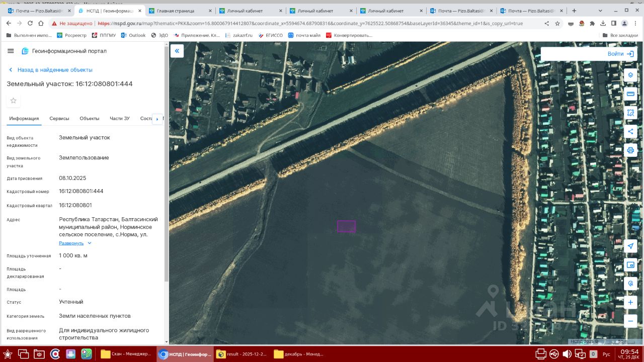Open the result archive taskbar window
The image size is (644, 362).
click(x=242, y=354)
